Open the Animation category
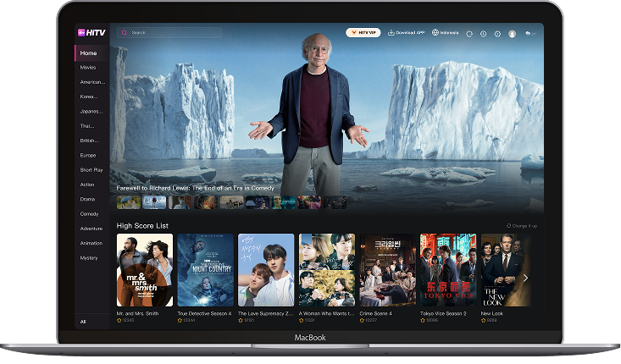Image resolution: width=621 pixels, height=364 pixels. [91, 243]
